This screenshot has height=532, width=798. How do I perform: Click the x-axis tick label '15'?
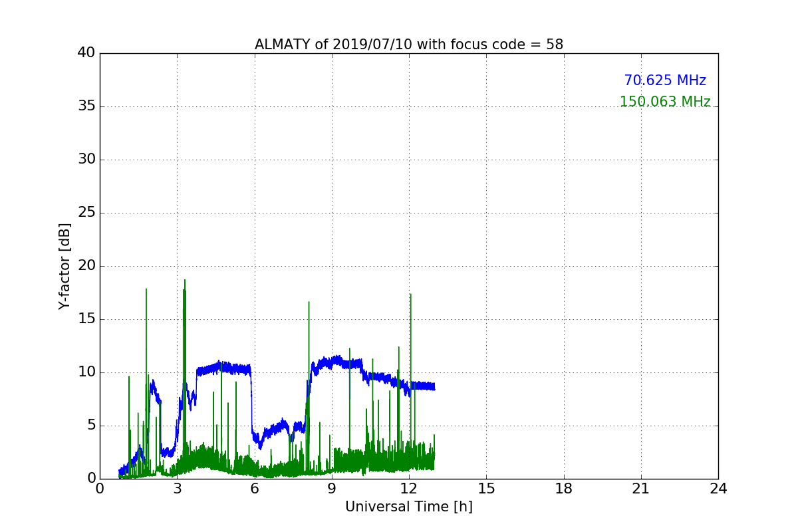tap(486, 489)
